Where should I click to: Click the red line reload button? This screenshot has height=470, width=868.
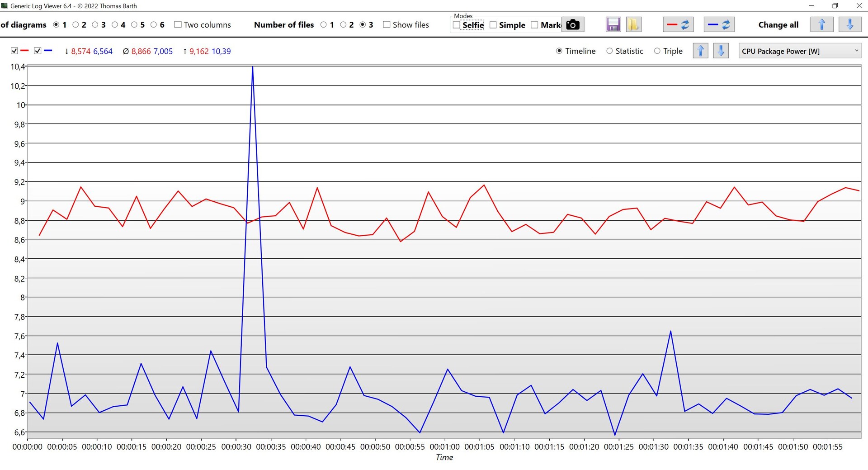pyautogui.click(x=678, y=25)
